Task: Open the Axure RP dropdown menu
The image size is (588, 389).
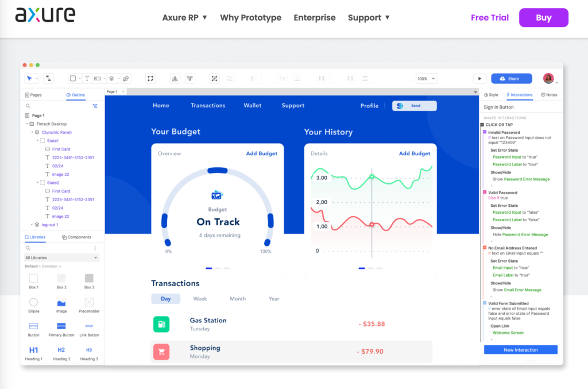Action: point(184,18)
